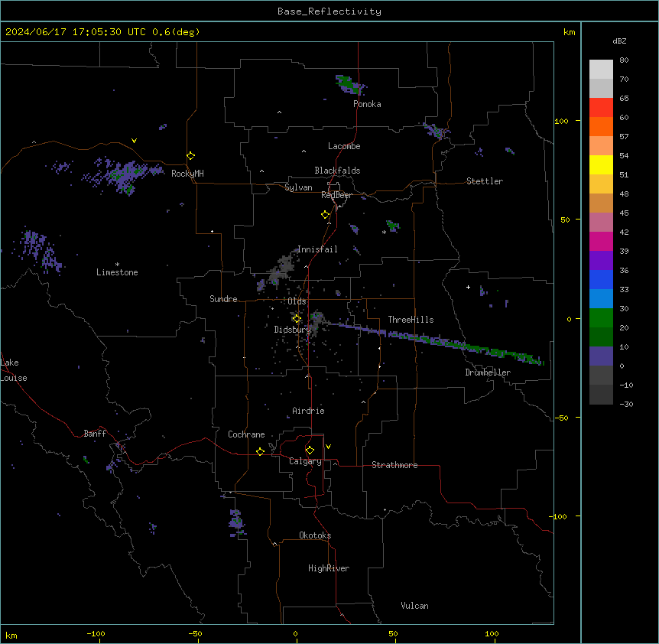The height and width of the screenshot is (644, 659).
Task: Click the yellow diamond marker above Calgary label
Action: pyautogui.click(x=310, y=450)
